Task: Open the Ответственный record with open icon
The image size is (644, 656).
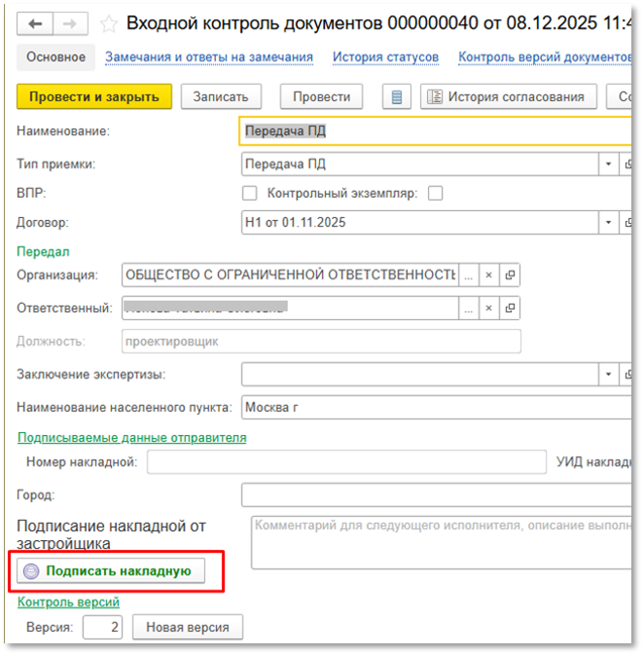Action: click(510, 309)
